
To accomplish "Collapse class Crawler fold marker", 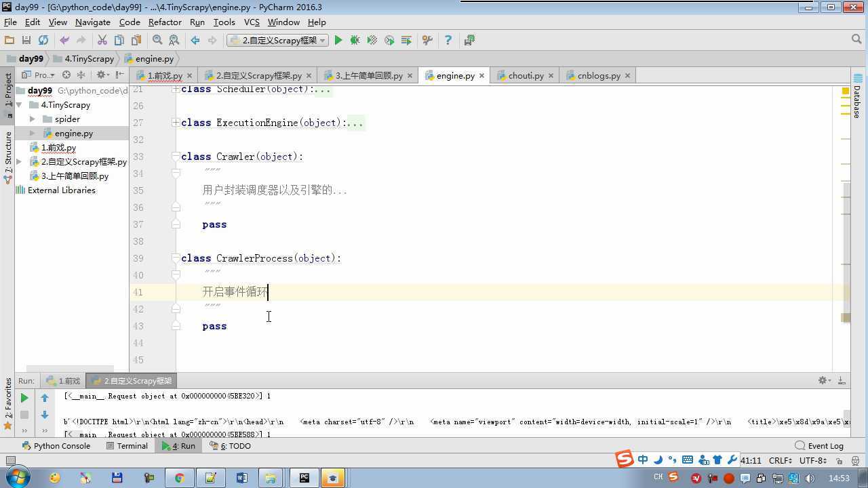I will click(176, 157).
